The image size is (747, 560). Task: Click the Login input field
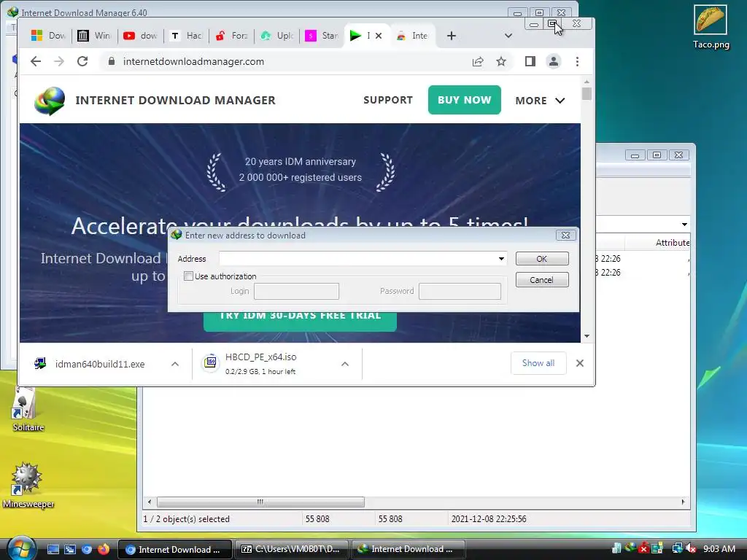pos(296,291)
